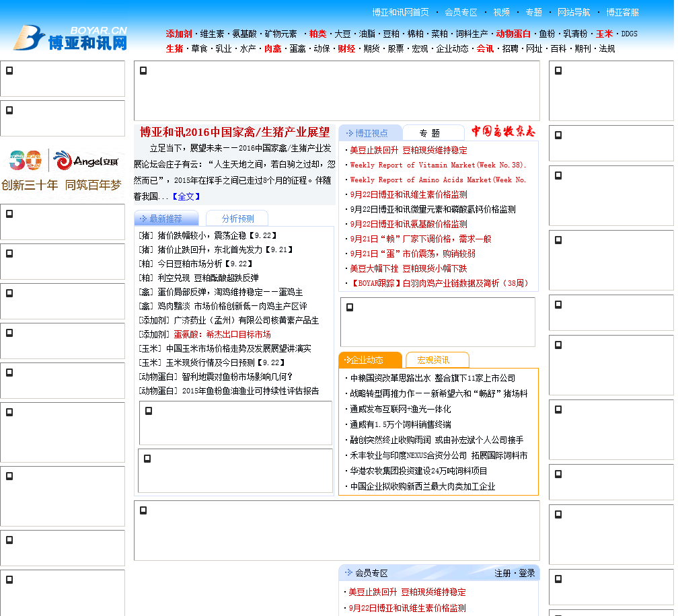
Task: Open 中国企业拟收购新西兰最大肉类加工企业
Action: coord(423,486)
